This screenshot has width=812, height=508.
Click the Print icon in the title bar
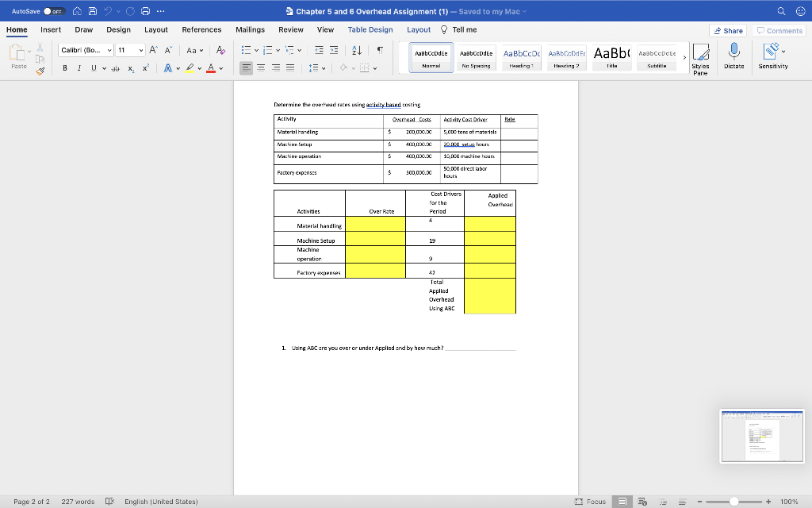tap(144, 11)
